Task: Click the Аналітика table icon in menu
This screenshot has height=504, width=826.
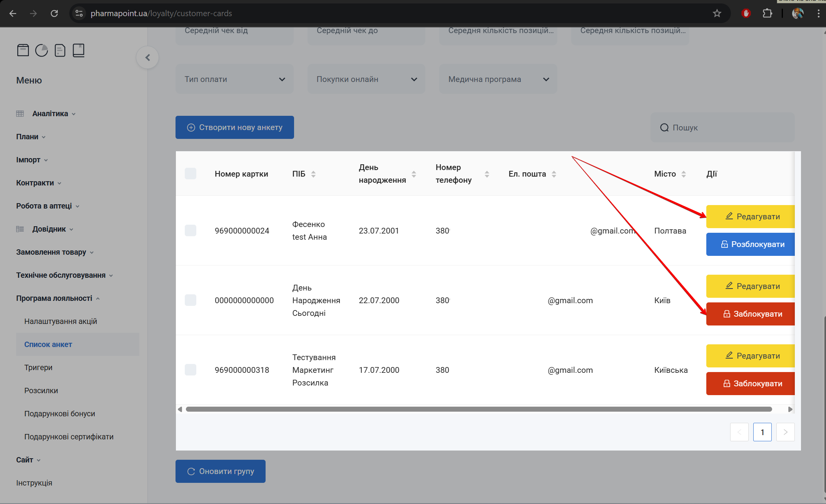Action: (20, 114)
